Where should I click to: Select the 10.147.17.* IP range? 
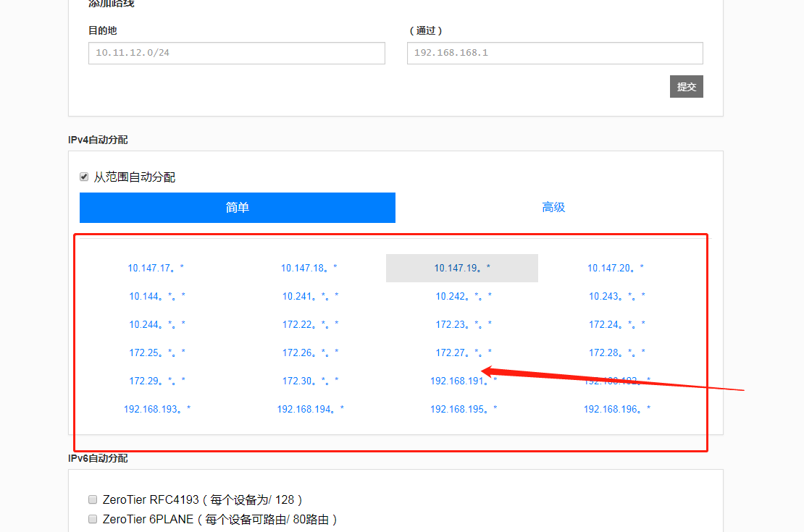pos(156,268)
